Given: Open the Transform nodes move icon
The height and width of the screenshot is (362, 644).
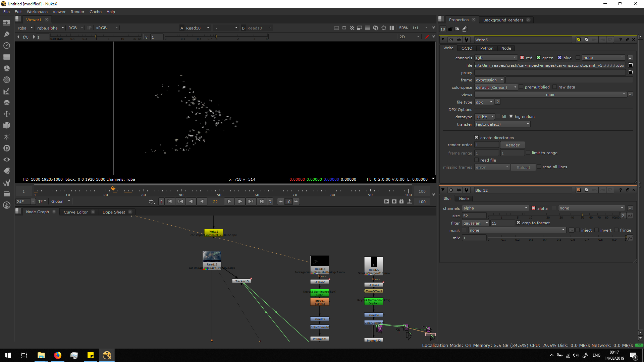Looking at the screenshot, I should pyautogui.click(x=6, y=114).
